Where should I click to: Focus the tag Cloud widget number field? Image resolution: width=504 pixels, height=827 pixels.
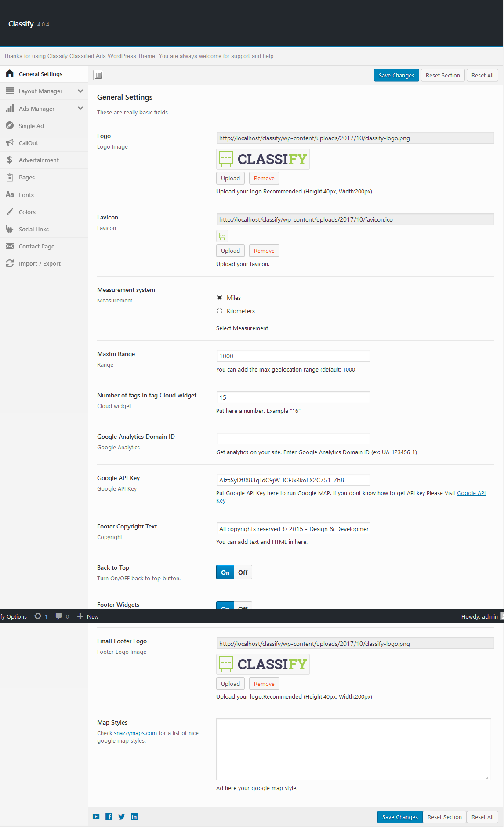[294, 397]
